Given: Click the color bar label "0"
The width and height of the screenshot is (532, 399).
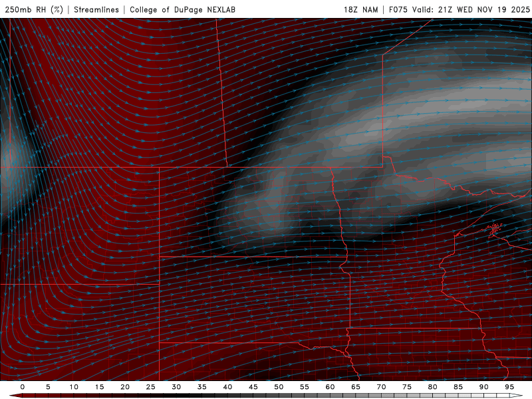Looking at the screenshot, I should click(x=23, y=387).
